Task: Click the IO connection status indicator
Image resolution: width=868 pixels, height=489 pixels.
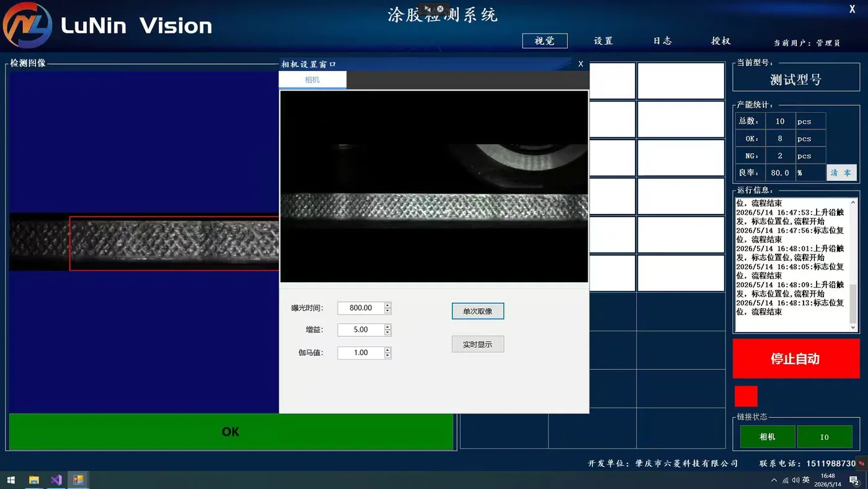Action: (x=825, y=437)
